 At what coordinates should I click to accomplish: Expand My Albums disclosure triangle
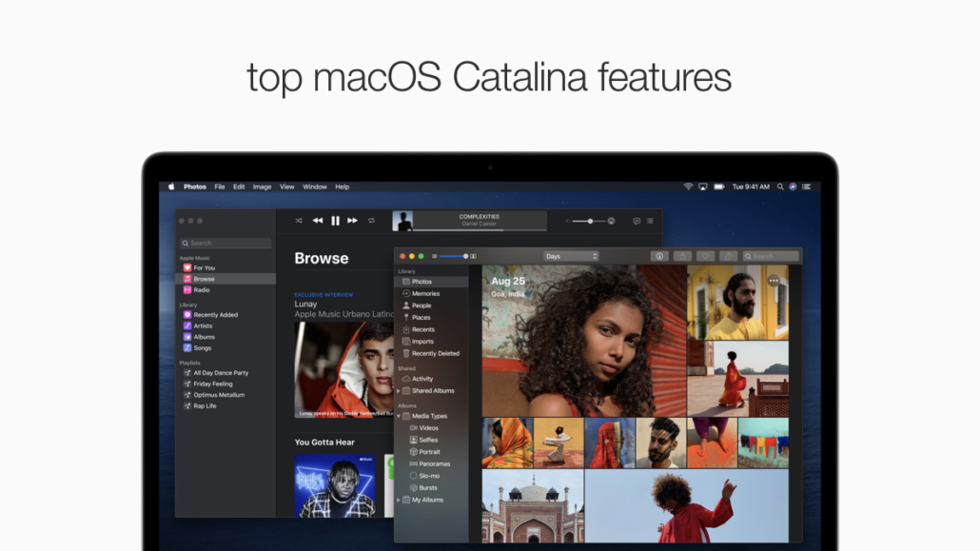click(399, 501)
